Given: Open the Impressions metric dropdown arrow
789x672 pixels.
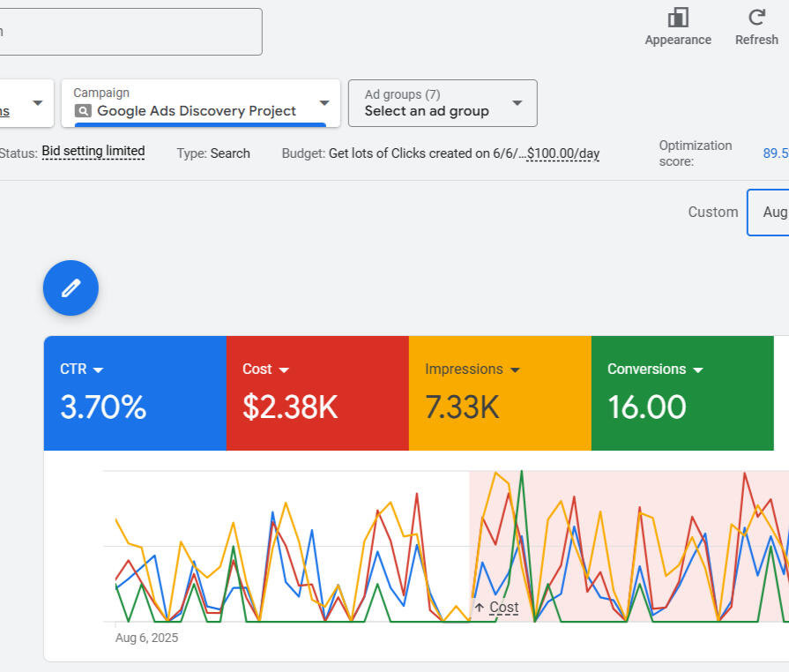Looking at the screenshot, I should click(515, 370).
